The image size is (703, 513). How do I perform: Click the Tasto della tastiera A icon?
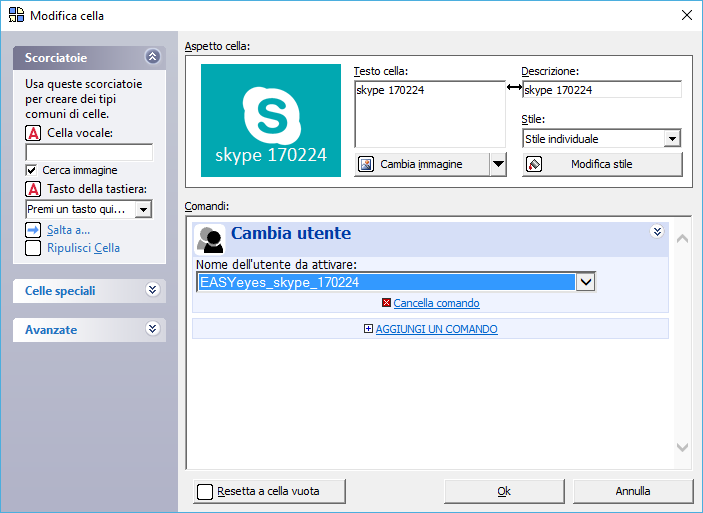(33, 189)
